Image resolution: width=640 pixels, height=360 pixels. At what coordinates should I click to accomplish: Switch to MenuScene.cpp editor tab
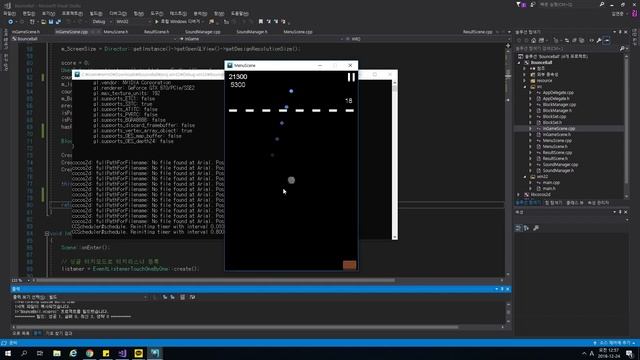coord(298,31)
